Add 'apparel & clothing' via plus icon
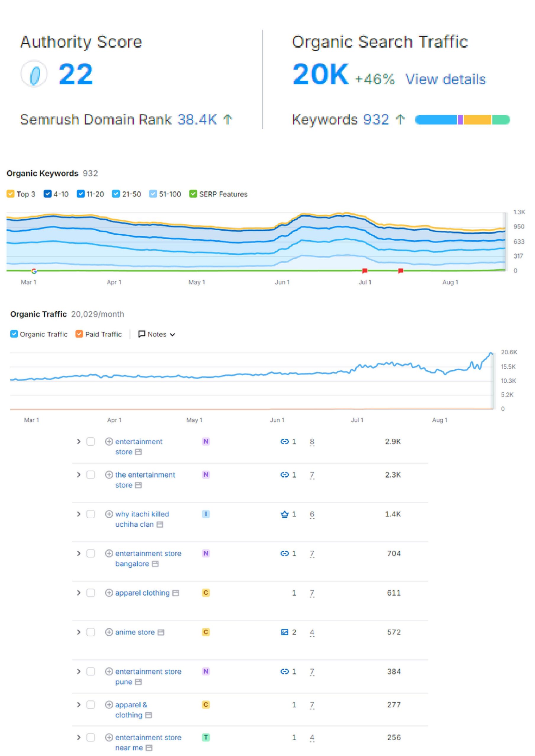Viewport: 535px width, 756px height. point(109,705)
